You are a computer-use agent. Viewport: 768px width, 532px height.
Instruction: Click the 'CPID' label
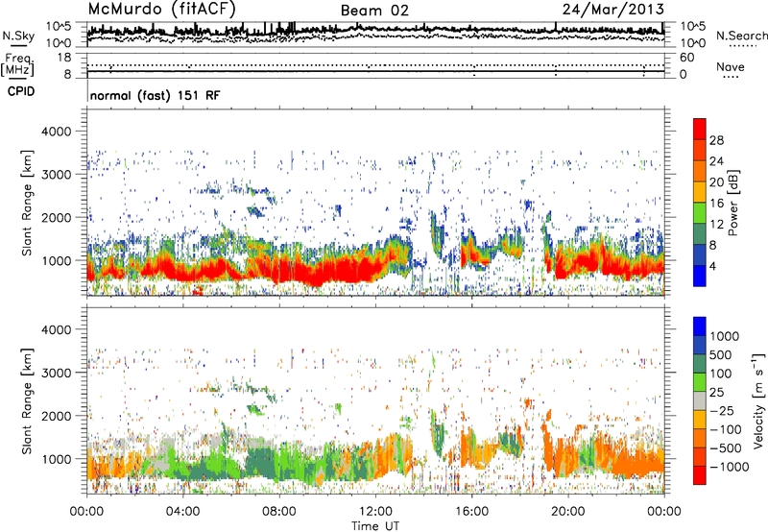pos(21,91)
